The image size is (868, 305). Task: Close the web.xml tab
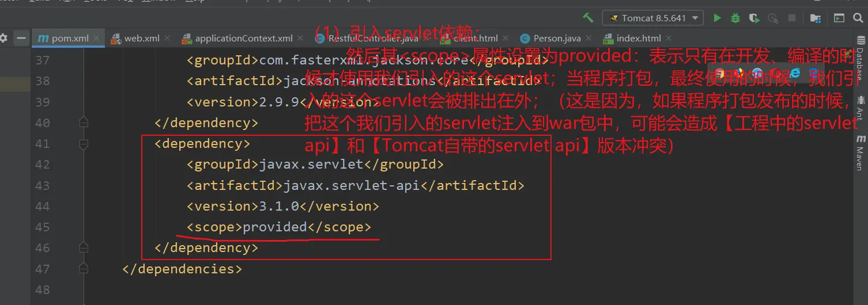pos(167,39)
